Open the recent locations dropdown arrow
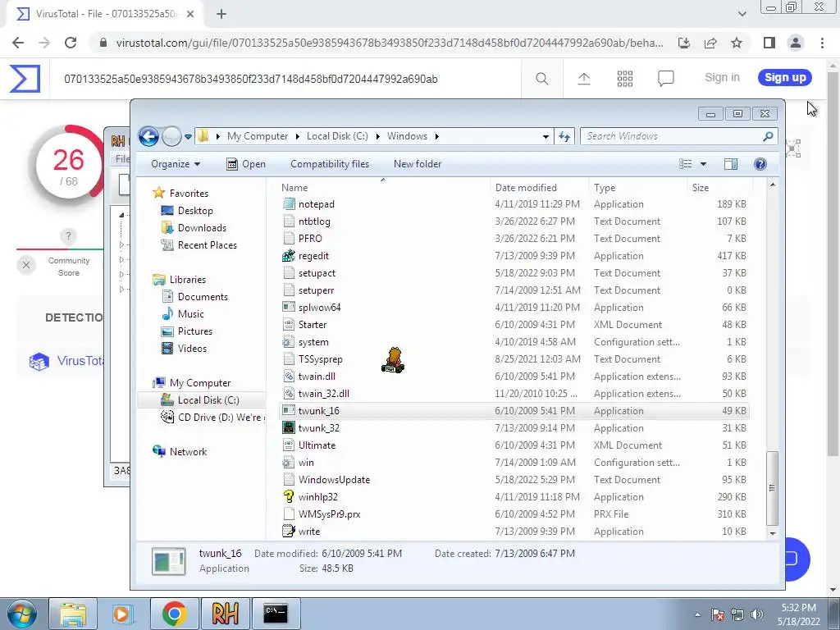Screen dimensions: 840x630 tap(188, 137)
